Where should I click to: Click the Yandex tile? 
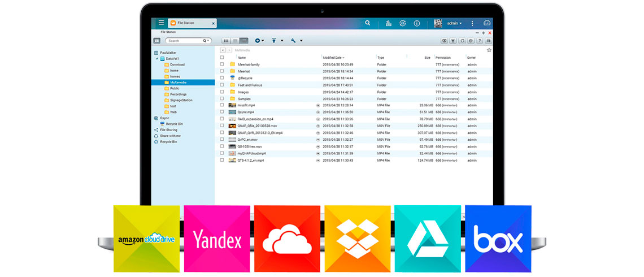tap(217, 239)
